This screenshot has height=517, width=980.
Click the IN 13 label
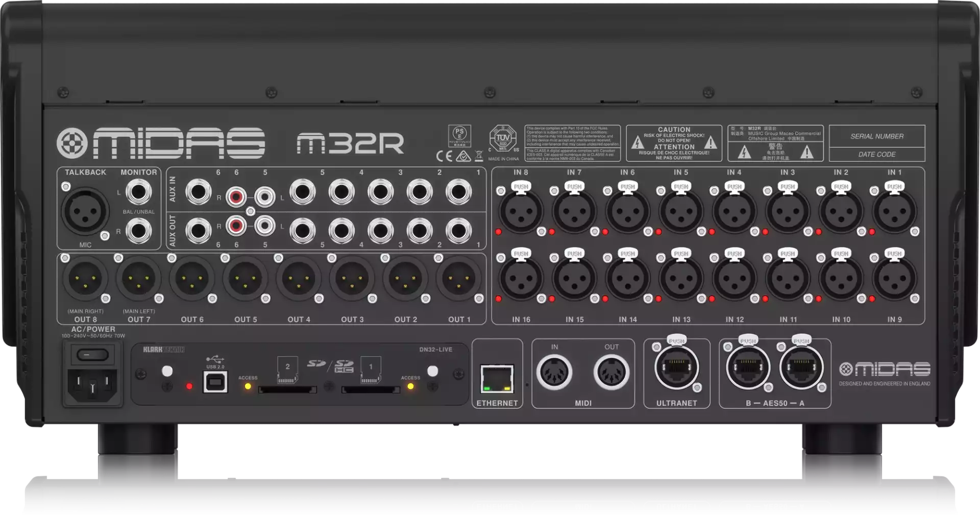click(x=681, y=319)
